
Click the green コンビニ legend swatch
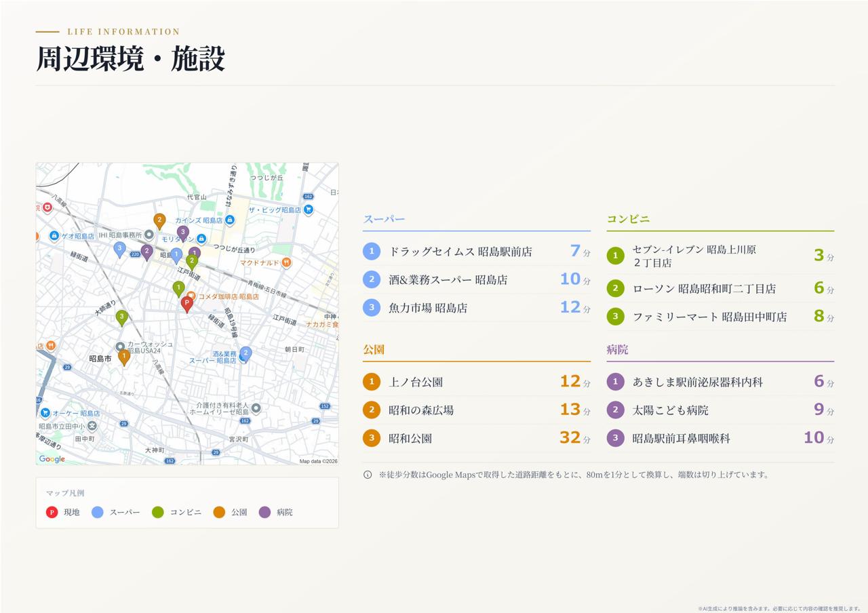(158, 512)
